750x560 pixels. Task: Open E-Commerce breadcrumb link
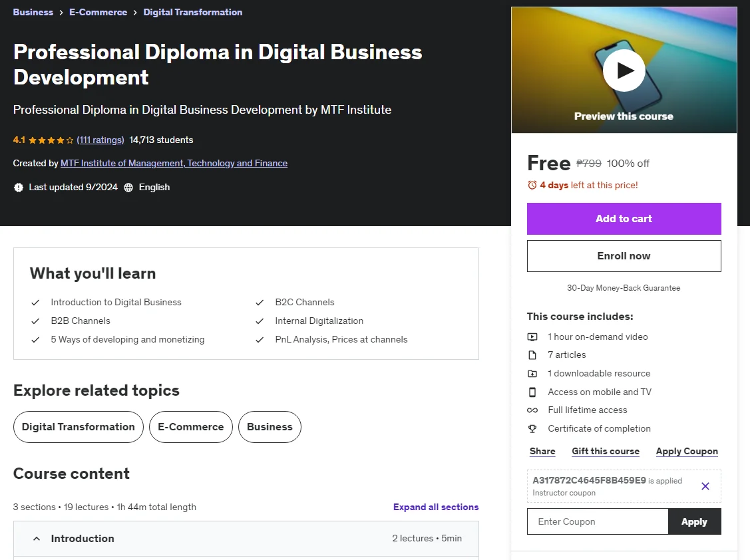click(x=98, y=12)
